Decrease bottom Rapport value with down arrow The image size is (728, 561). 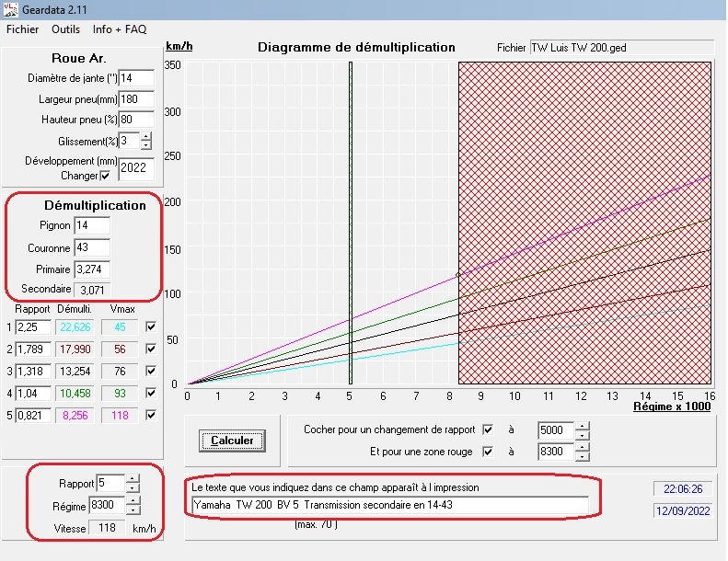click(133, 487)
